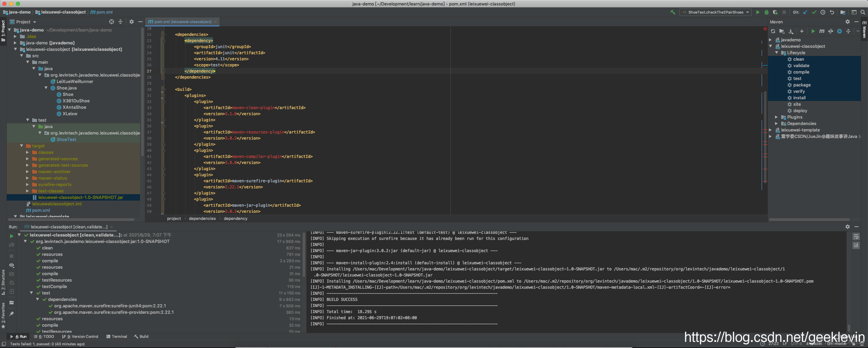868x348 pixels.
Task: Click leixuewei-classobject in navigation bar
Action: tap(61, 12)
